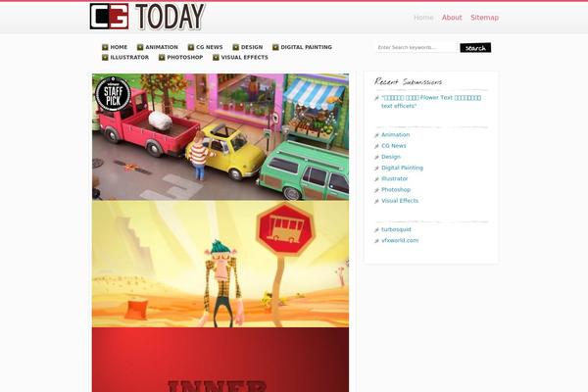The height and width of the screenshot is (392, 588).
Task: Click the green icon beside VISUAL EFFECTS
Action: [216, 58]
